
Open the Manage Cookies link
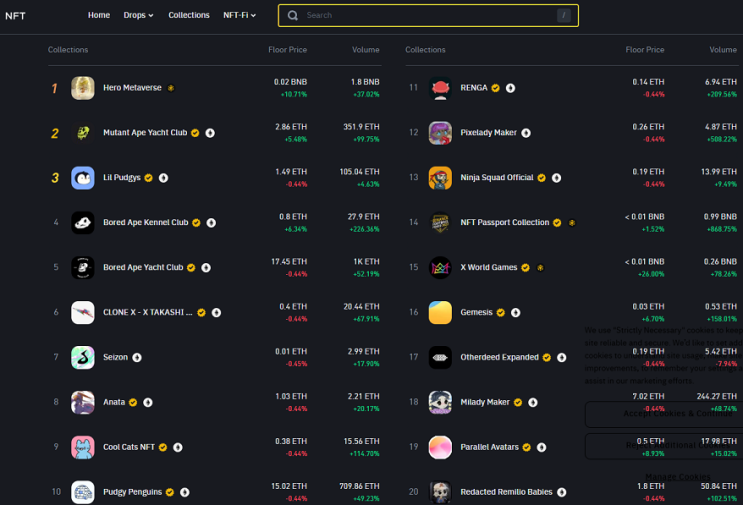tap(678, 477)
